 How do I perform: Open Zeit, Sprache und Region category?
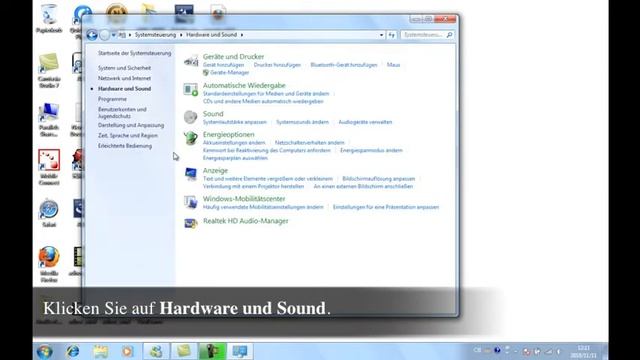click(x=127, y=136)
